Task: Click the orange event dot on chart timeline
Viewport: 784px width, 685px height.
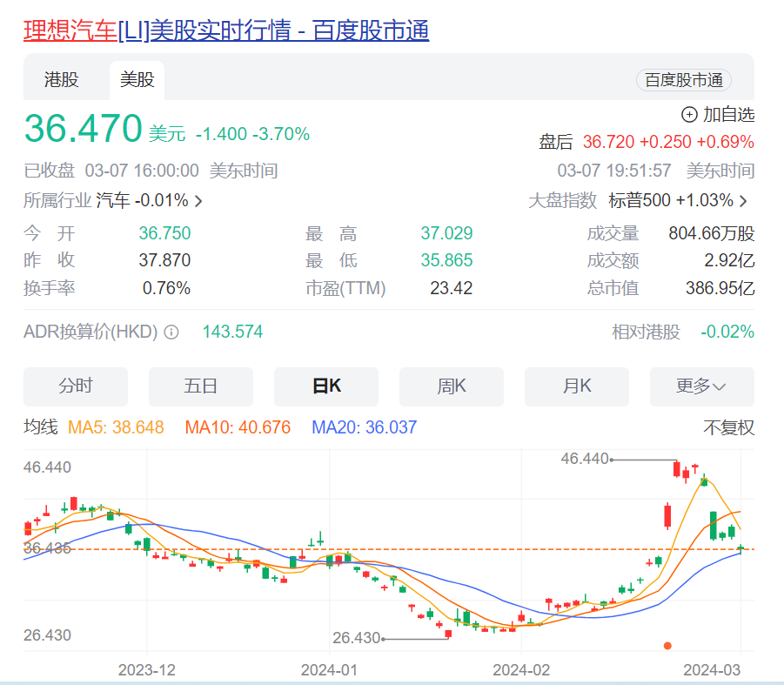Action: click(x=667, y=646)
